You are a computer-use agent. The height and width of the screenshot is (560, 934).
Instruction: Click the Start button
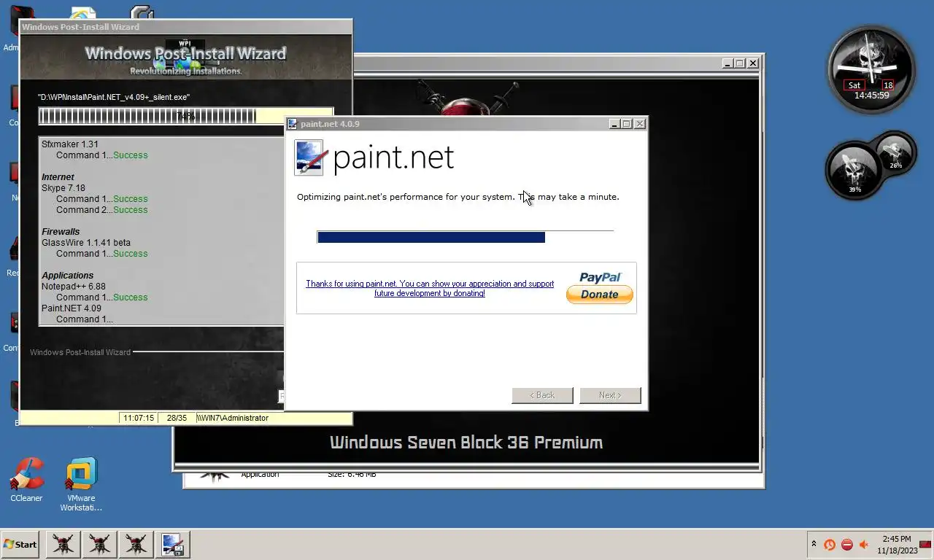click(x=20, y=545)
